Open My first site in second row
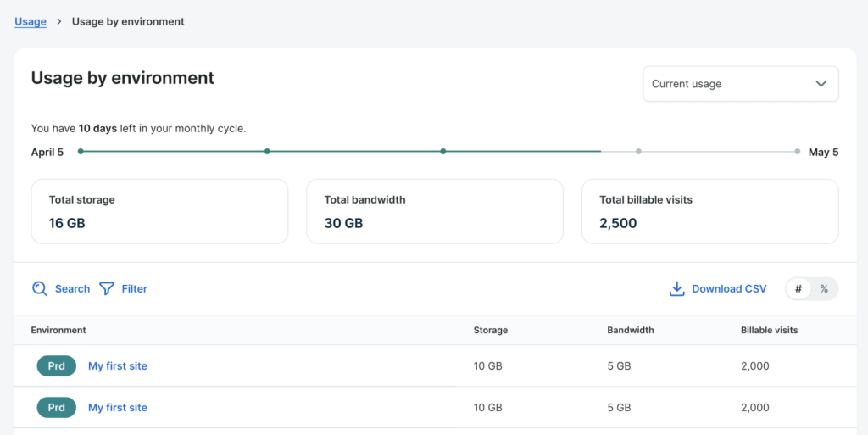This screenshot has height=435, width=868. click(118, 408)
